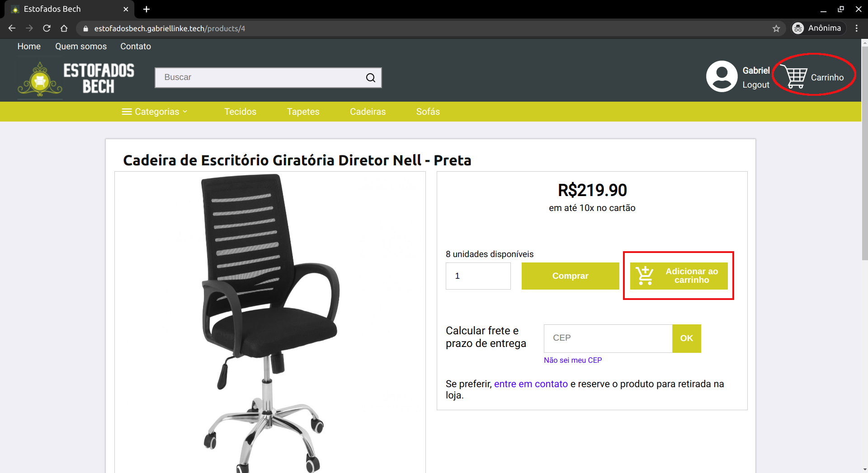
Task: Click the Comprar button
Action: pyautogui.click(x=570, y=276)
